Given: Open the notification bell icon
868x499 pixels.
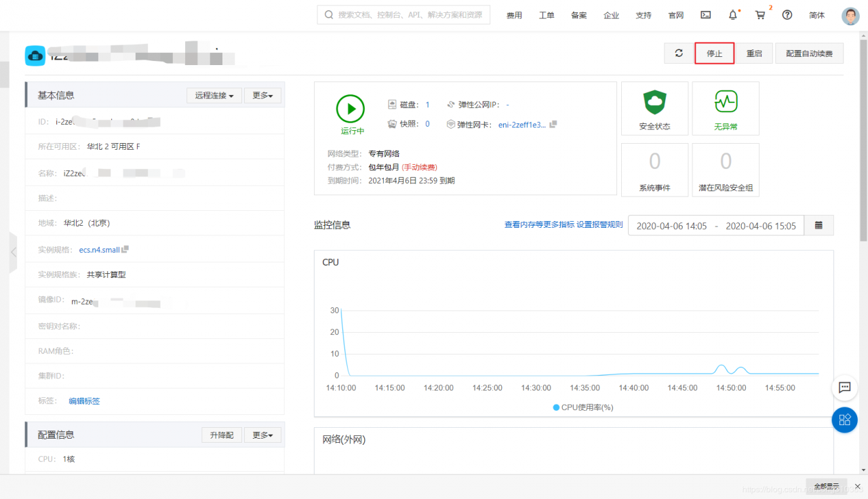Looking at the screenshot, I should (733, 15).
